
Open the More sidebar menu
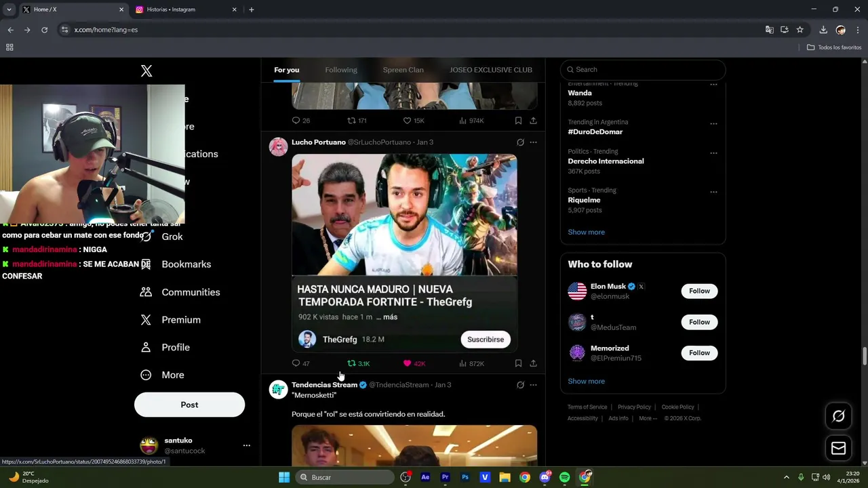[x=163, y=375]
